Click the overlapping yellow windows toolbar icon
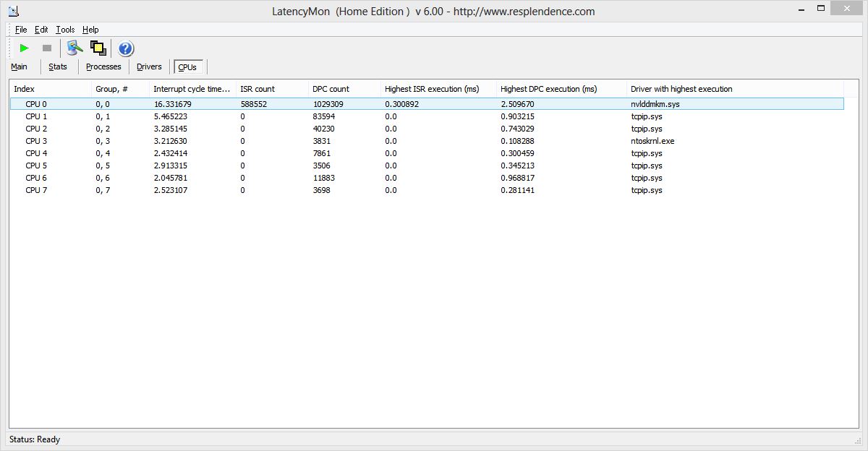 (98, 48)
